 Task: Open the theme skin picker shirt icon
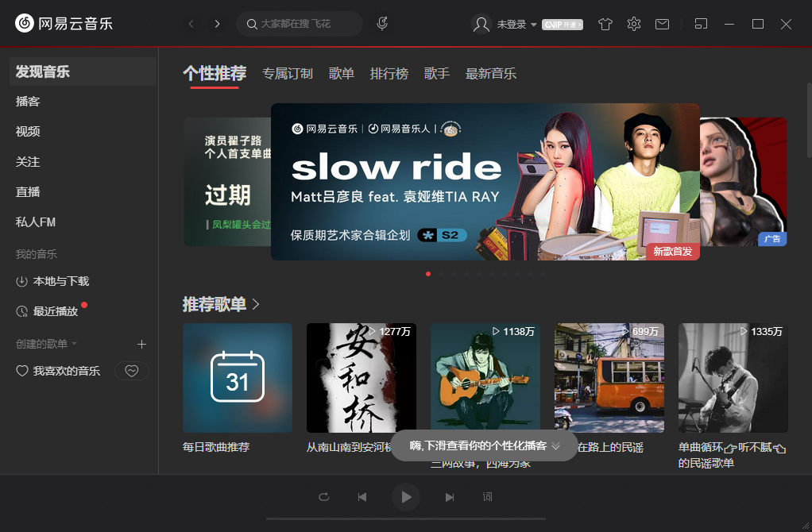click(x=605, y=25)
